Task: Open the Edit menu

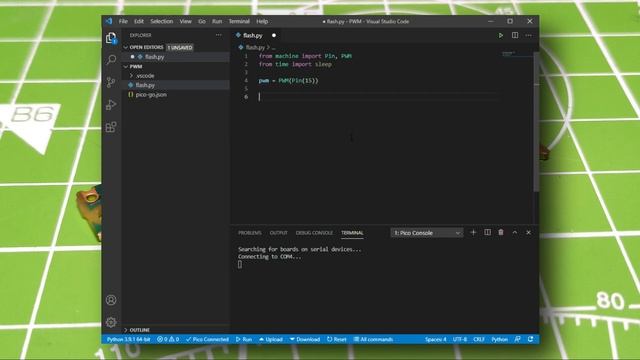Action: point(139,21)
